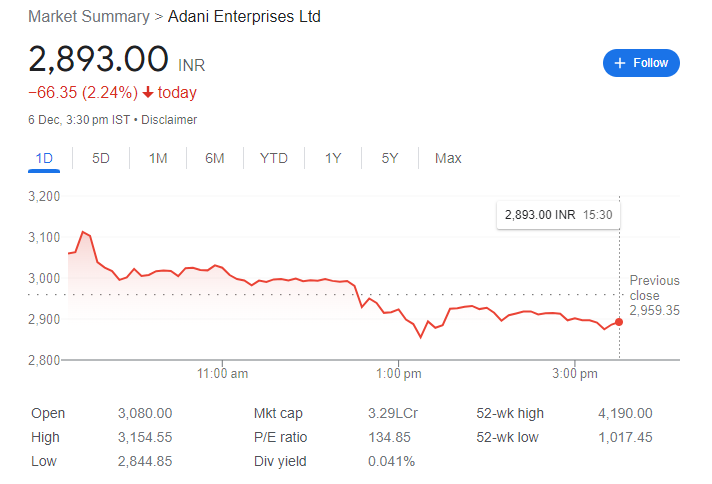Viewport: 712px width, 484px height.
Task: Open the Disclaimer link
Action: (169, 120)
